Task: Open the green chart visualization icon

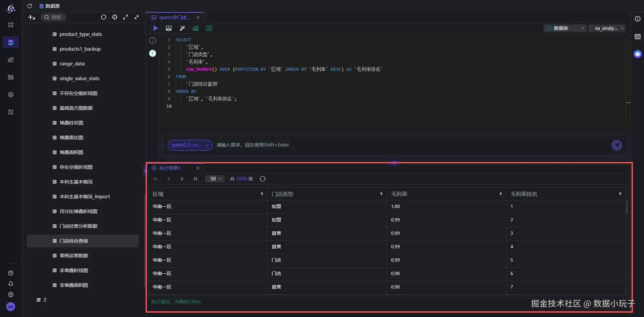Action: 209,28
